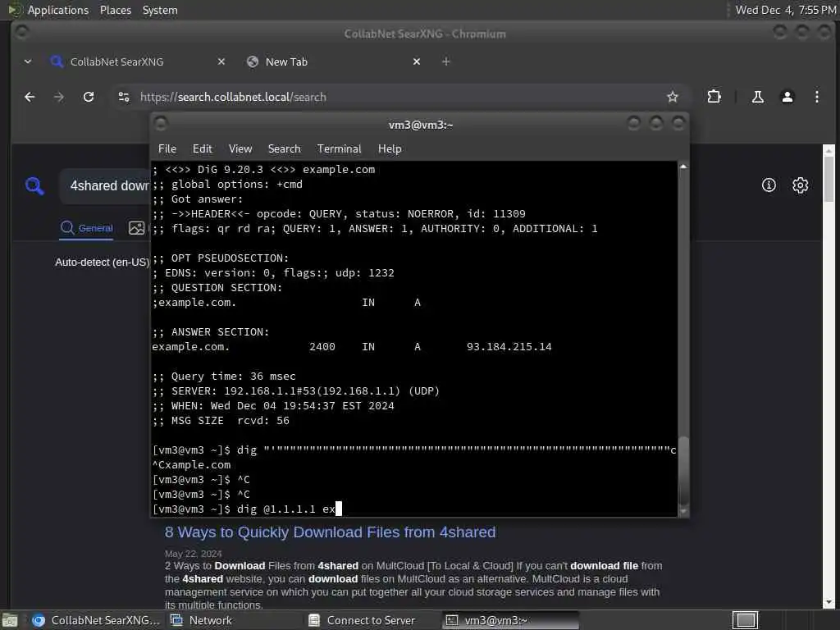This screenshot has width=840, height=630.
Task: Reload the SearXNG page
Action: click(89, 97)
